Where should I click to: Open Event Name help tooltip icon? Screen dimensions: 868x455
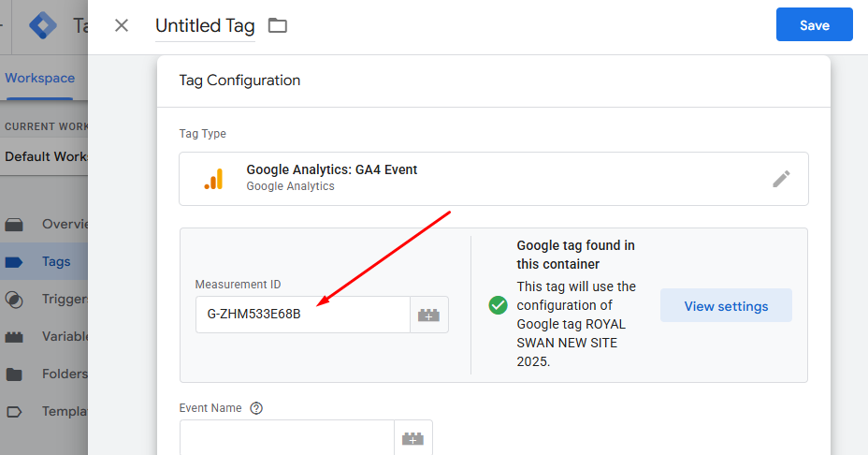(x=256, y=408)
